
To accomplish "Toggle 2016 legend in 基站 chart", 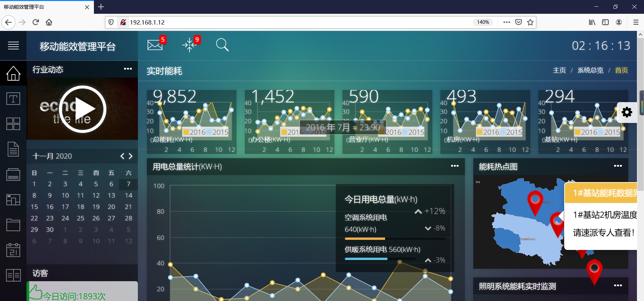I will [x=586, y=132].
